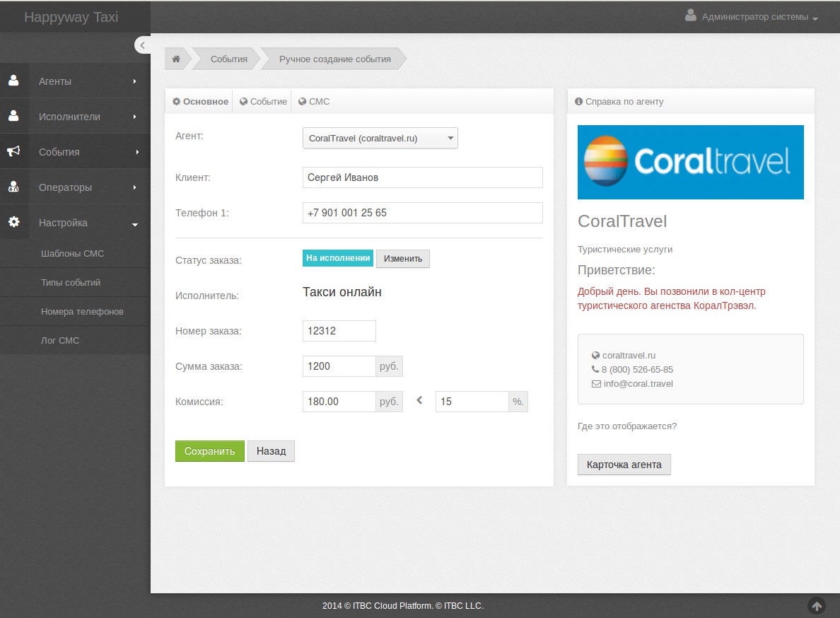
Task: Click the Сохранить button
Action: tap(209, 451)
